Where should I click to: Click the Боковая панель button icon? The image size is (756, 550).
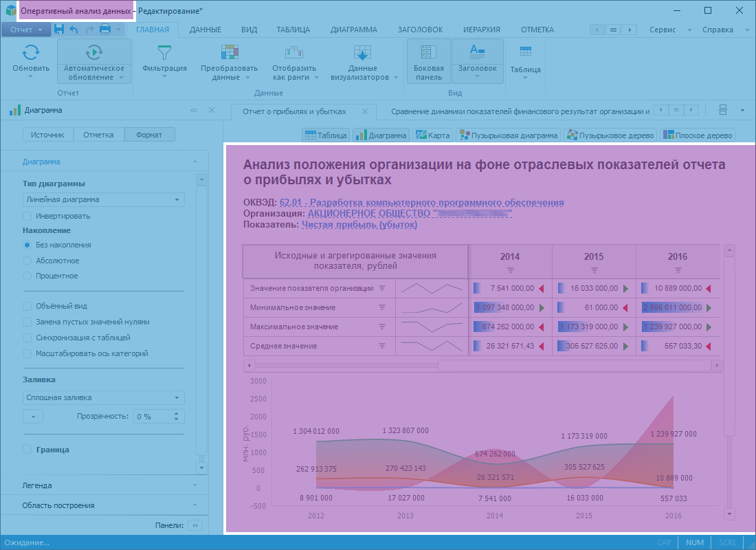429,52
